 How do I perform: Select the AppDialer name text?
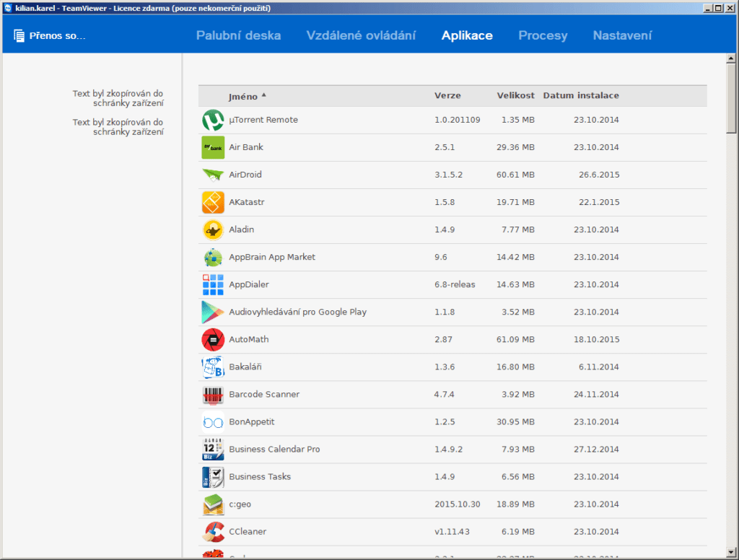coord(249,284)
